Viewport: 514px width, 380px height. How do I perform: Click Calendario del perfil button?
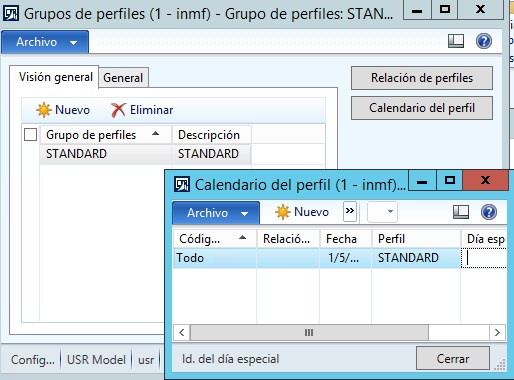pyautogui.click(x=422, y=108)
